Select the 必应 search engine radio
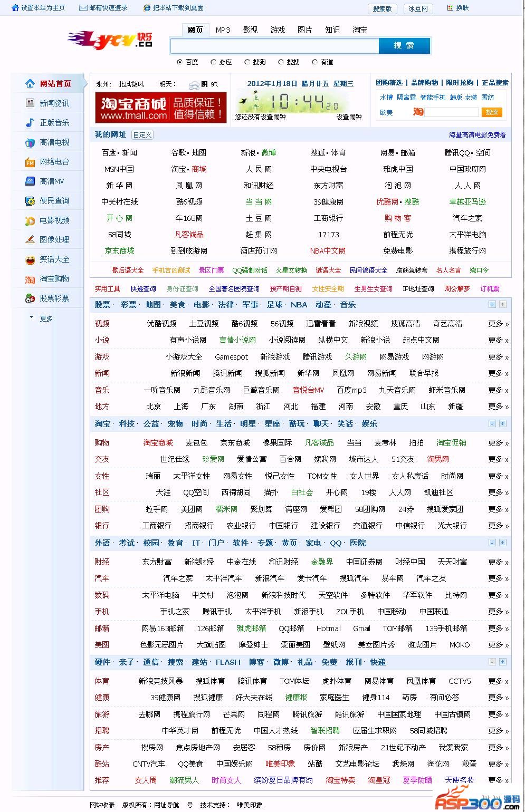This screenshot has width=525, height=812. pos(213,62)
